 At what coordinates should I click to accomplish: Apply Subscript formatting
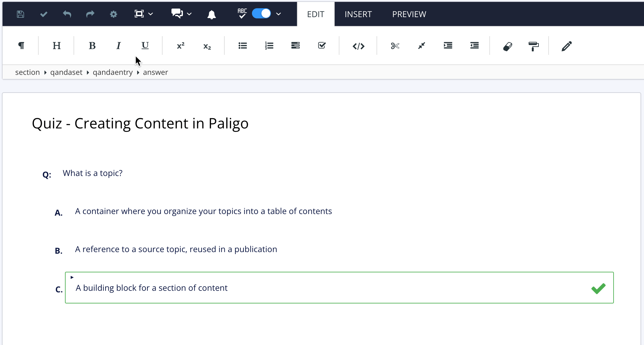coord(207,46)
